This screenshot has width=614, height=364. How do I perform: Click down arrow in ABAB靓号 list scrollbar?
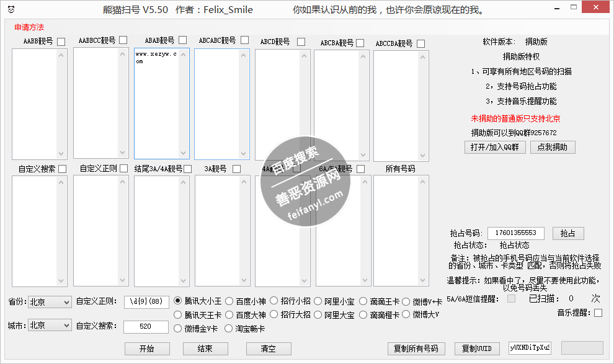(183, 153)
